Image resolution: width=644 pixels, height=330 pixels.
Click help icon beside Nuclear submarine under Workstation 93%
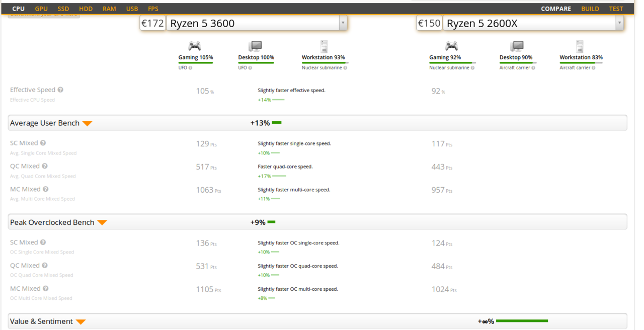[x=345, y=68]
